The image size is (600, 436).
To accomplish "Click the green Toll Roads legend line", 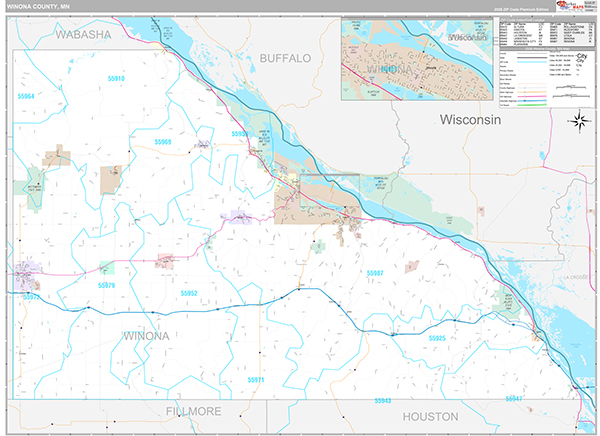I will coord(532,105).
